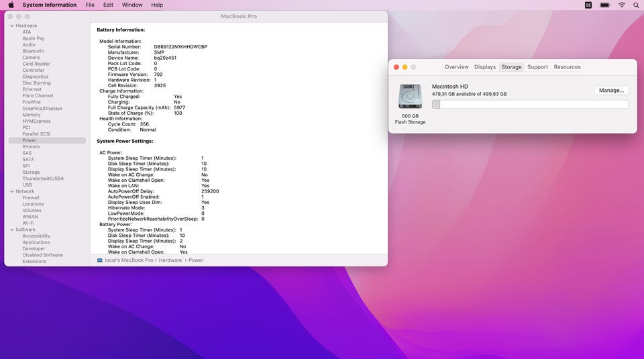
Task: Select Bluetooth in the sidebar
Action: (33, 51)
